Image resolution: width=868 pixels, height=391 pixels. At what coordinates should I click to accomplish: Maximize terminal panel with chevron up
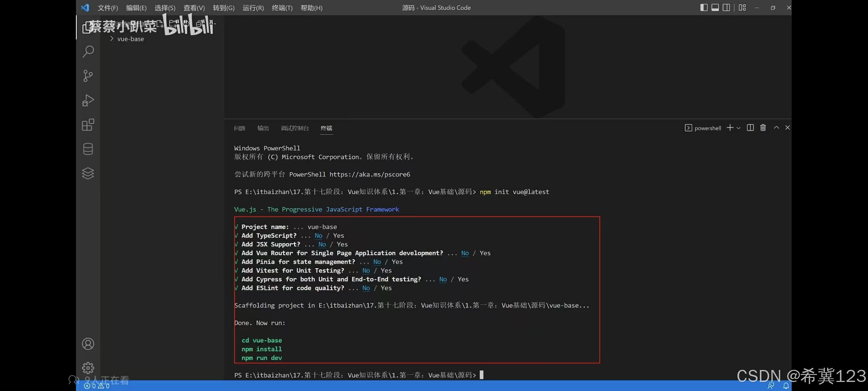[776, 128]
